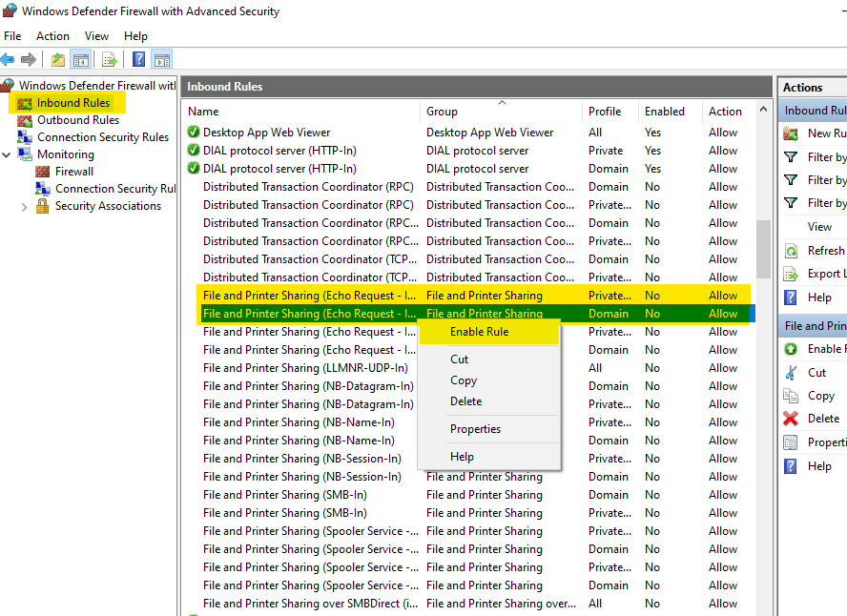Click the Back arrow toolbar icon
This screenshot has width=847, height=616.
(8, 59)
